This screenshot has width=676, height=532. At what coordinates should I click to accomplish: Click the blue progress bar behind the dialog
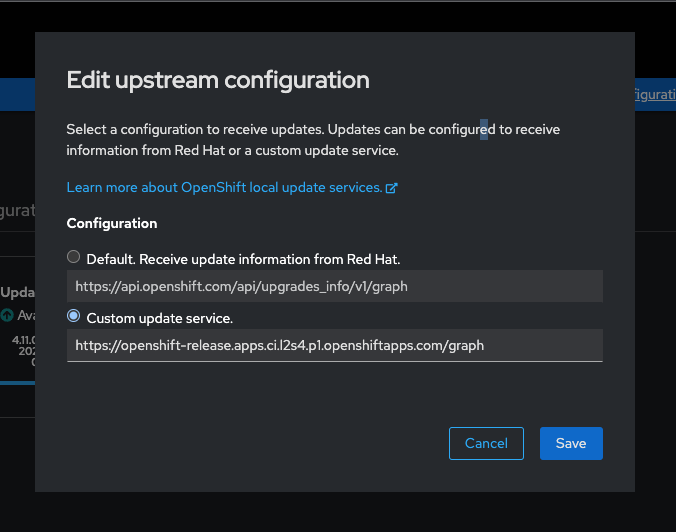[x=17, y=383]
